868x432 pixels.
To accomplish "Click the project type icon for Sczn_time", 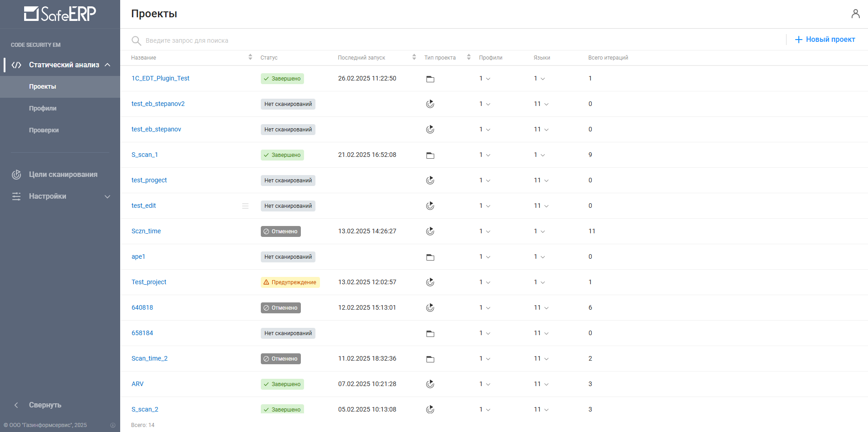I will pyautogui.click(x=430, y=231).
